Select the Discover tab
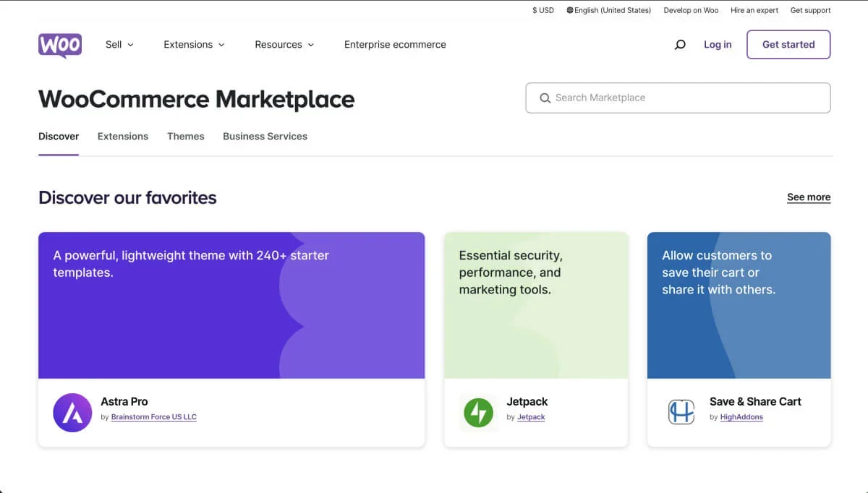868x493 pixels. (x=58, y=136)
